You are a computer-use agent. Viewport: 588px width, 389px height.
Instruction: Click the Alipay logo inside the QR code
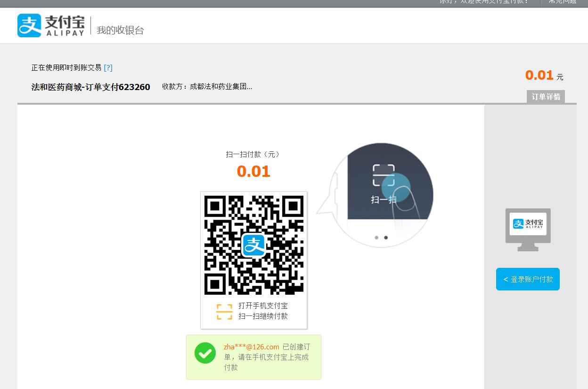pyautogui.click(x=254, y=245)
